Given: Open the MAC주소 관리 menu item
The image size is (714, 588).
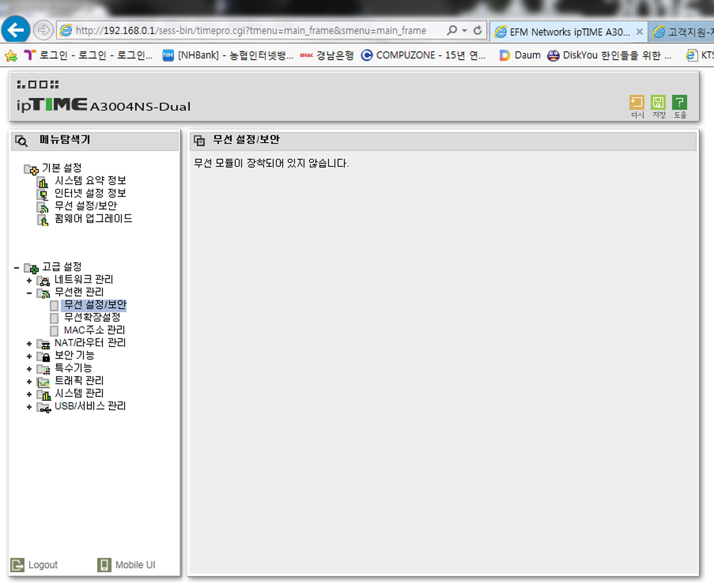Looking at the screenshot, I should pyautogui.click(x=94, y=330).
